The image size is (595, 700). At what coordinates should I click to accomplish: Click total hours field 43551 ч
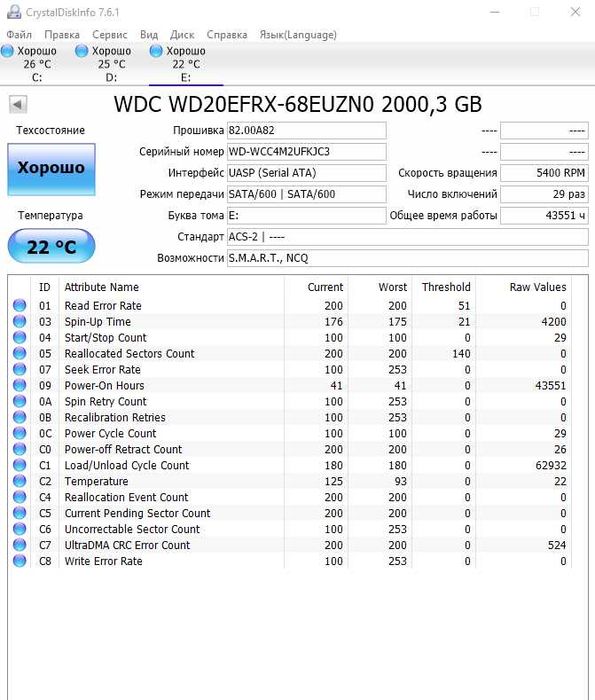point(544,216)
